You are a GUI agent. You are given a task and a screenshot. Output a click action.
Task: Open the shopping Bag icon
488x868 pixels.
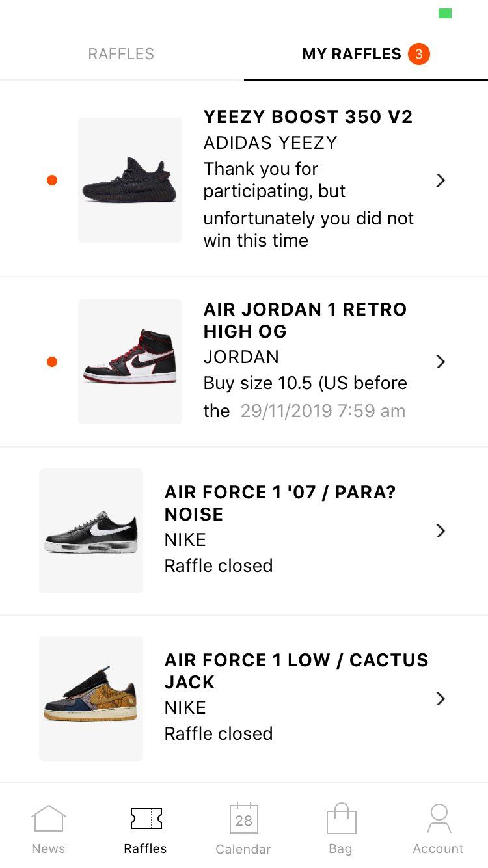click(x=341, y=818)
